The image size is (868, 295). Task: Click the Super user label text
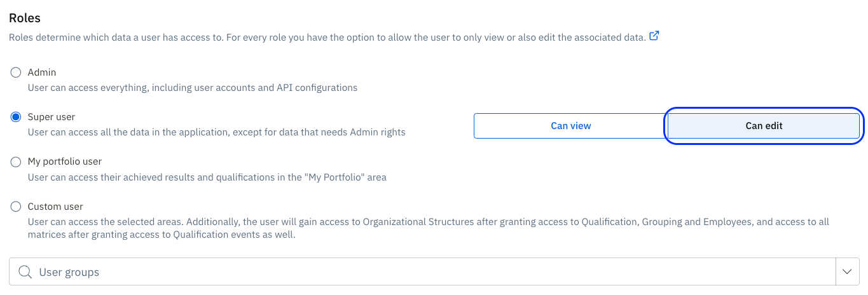52,117
